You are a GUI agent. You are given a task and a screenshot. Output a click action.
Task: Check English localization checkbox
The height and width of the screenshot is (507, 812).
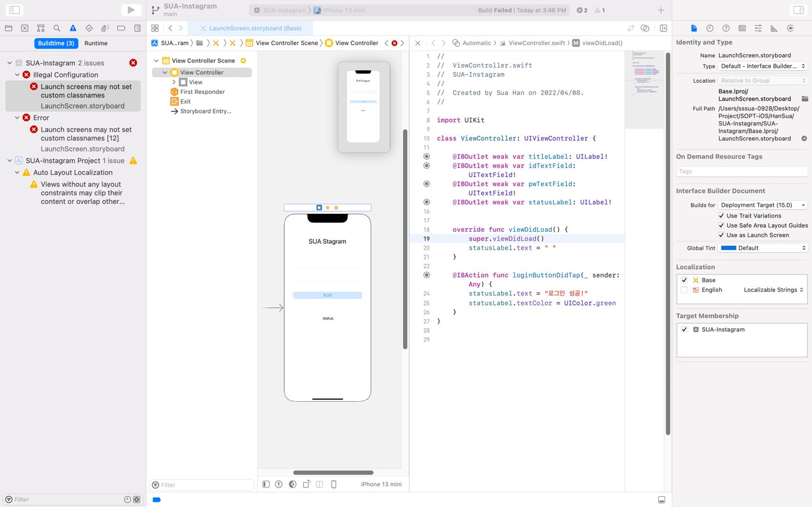point(684,290)
